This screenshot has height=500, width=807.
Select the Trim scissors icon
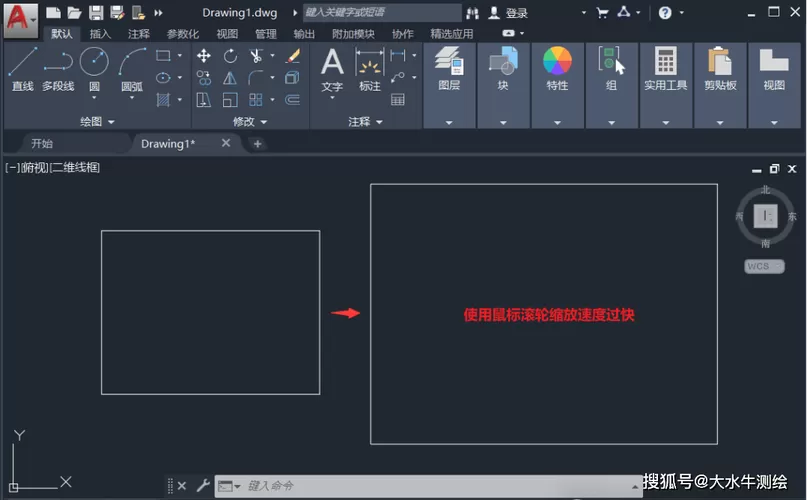[x=256, y=56]
